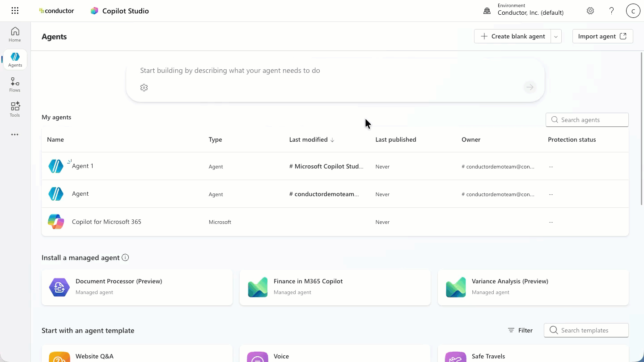The height and width of the screenshot is (362, 644).
Task: Click 'Conductor, Inc. (default)' environment name
Action: [x=530, y=13]
